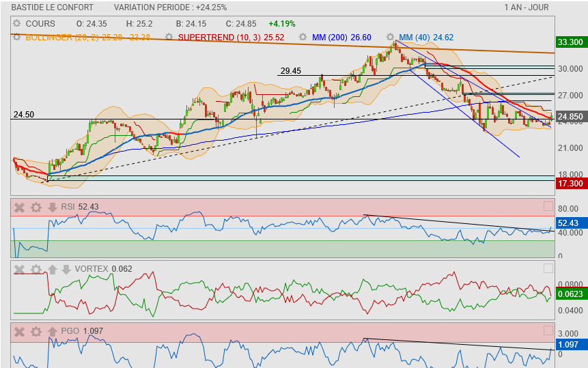Open MM (40) moving average settings gear
Viewport: 588px width, 368px height.
pos(390,37)
